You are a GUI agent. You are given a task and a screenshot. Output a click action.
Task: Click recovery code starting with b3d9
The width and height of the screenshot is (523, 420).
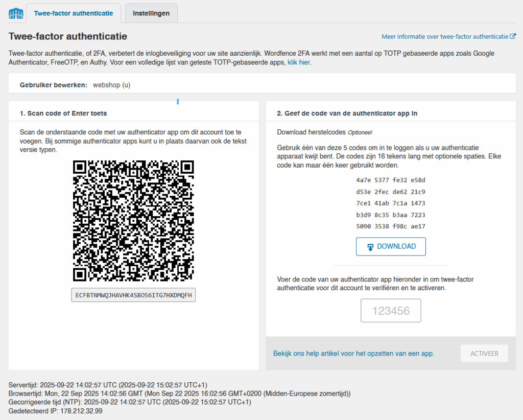point(391,215)
